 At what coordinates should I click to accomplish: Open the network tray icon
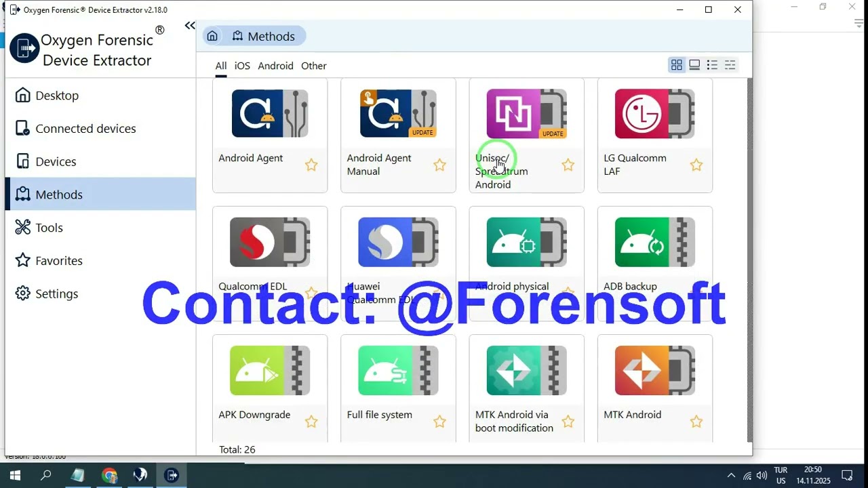pyautogui.click(x=747, y=476)
